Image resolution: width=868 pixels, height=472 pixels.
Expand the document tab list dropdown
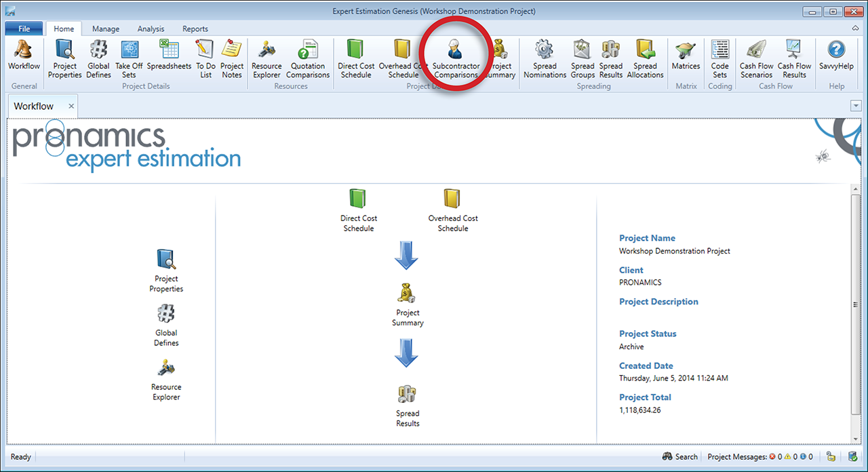(856, 106)
